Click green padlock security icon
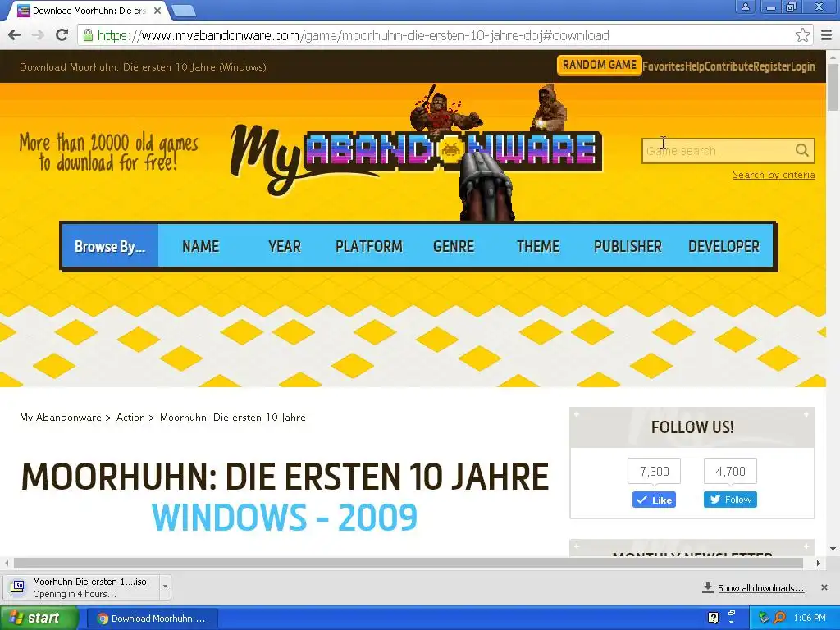The image size is (840, 630). (x=87, y=35)
